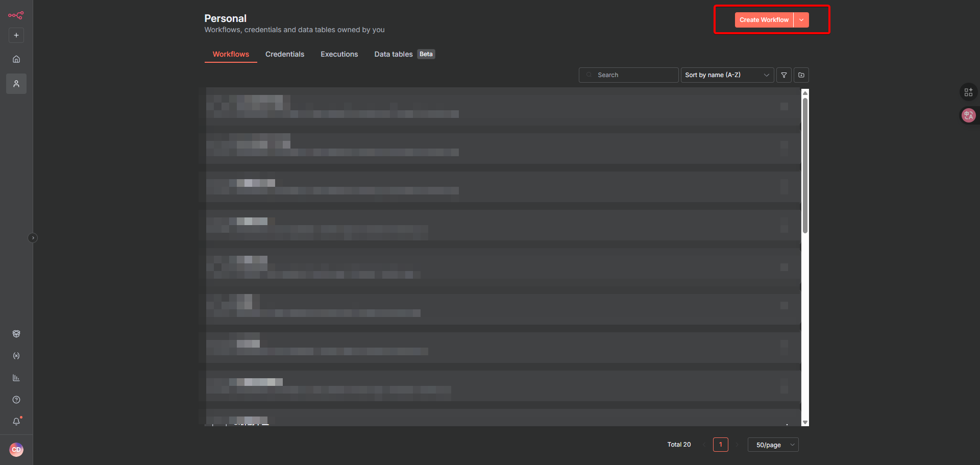Click the n8n logo in the sidebar
Viewport: 980px width, 465px height.
[16, 15]
